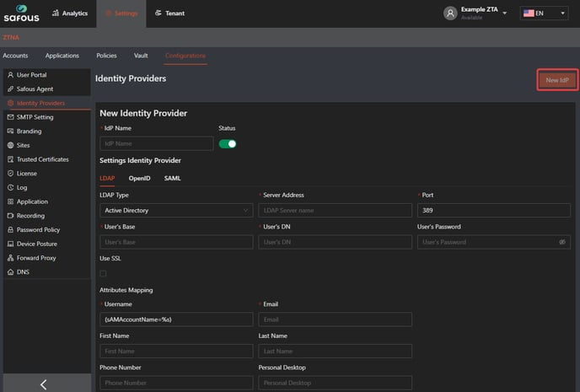Screen dimensions: 580x392
Task: Open the LDAP Type dropdown
Action: click(175, 210)
